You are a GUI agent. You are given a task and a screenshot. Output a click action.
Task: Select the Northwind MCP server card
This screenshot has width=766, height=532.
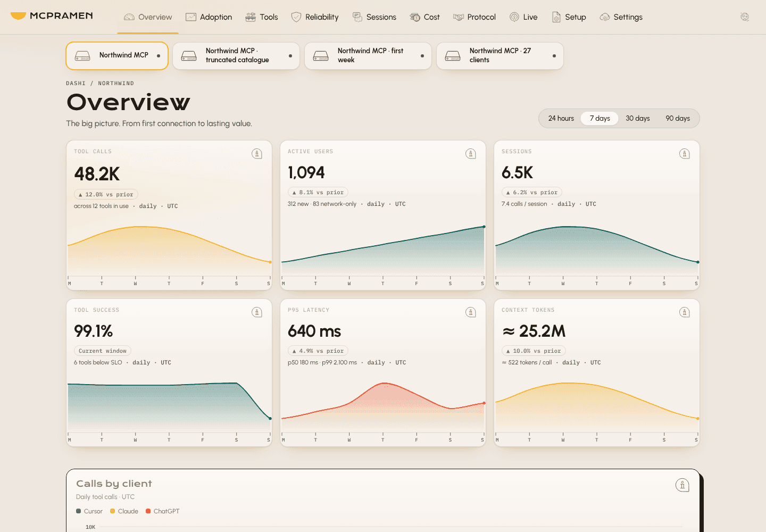tap(117, 56)
